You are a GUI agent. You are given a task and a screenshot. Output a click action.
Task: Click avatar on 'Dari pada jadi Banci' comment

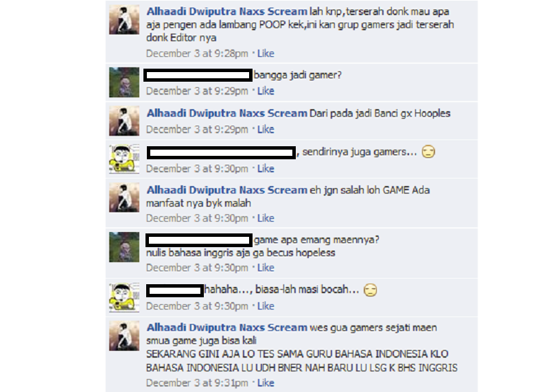124,121
